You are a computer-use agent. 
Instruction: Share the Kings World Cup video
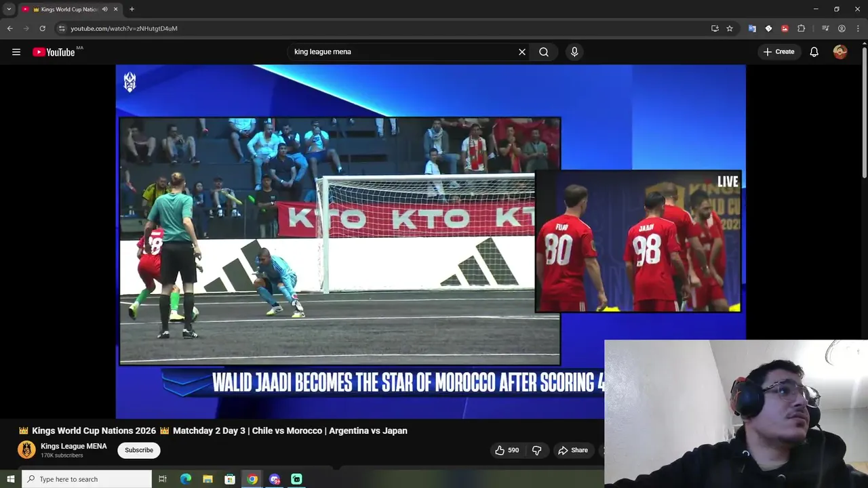click(573, 450)
